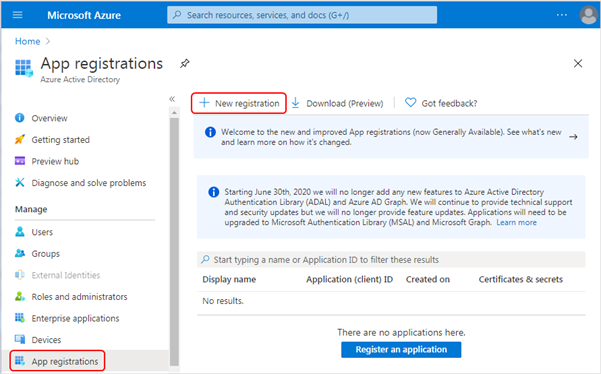Close the App registrations blade
Viewport: 601px width, 374px height.
(578, 63)
